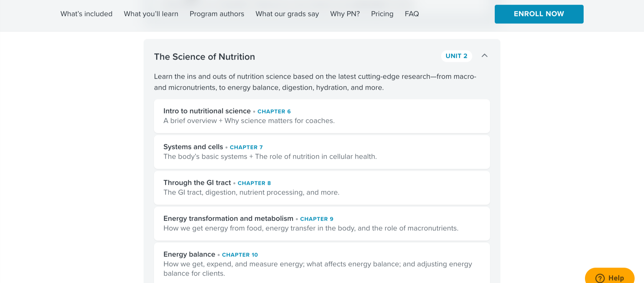This screenshot has height=283, width=644.
Task: Click The Science of Nutrition heading
Action: (x=204, y=57)
